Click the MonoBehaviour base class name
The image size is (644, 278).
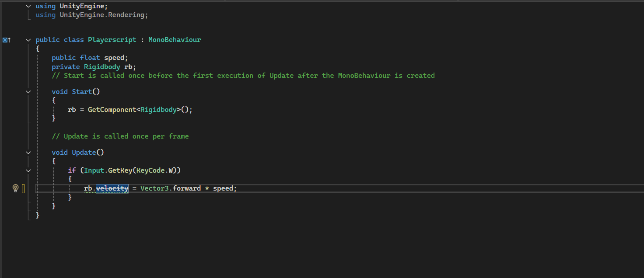tap(175, 40)
